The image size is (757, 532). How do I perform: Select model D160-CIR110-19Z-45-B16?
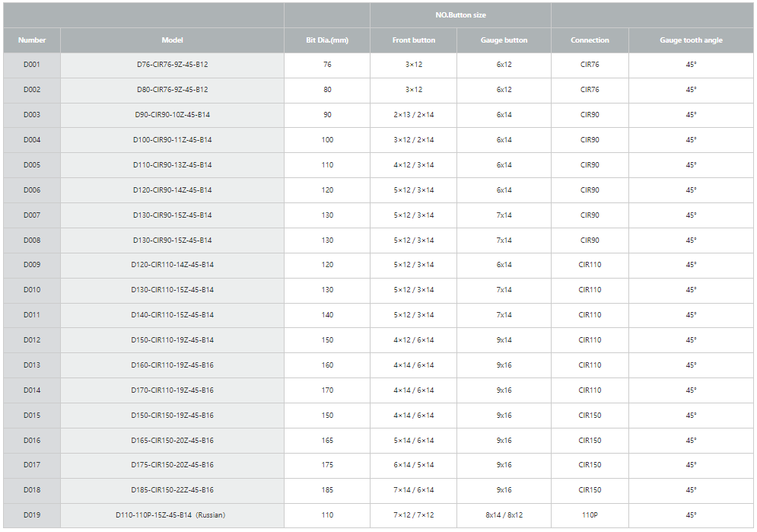pyautogui.click(x=173, y=365)
